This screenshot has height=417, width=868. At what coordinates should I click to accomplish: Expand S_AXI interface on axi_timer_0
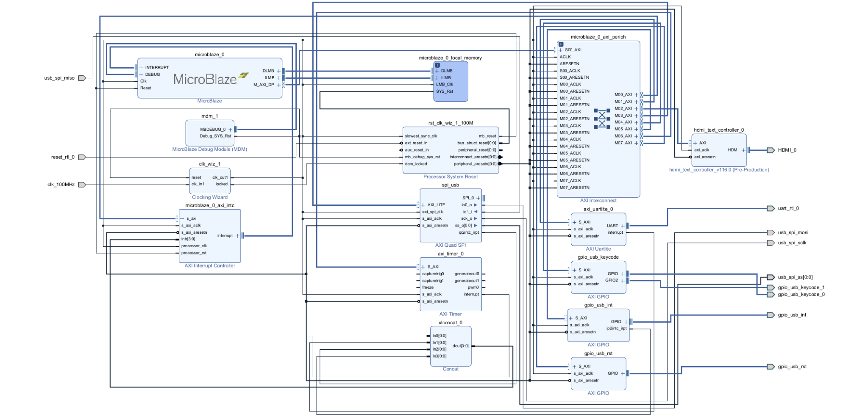pyautogui.click(x=423, y=267)
